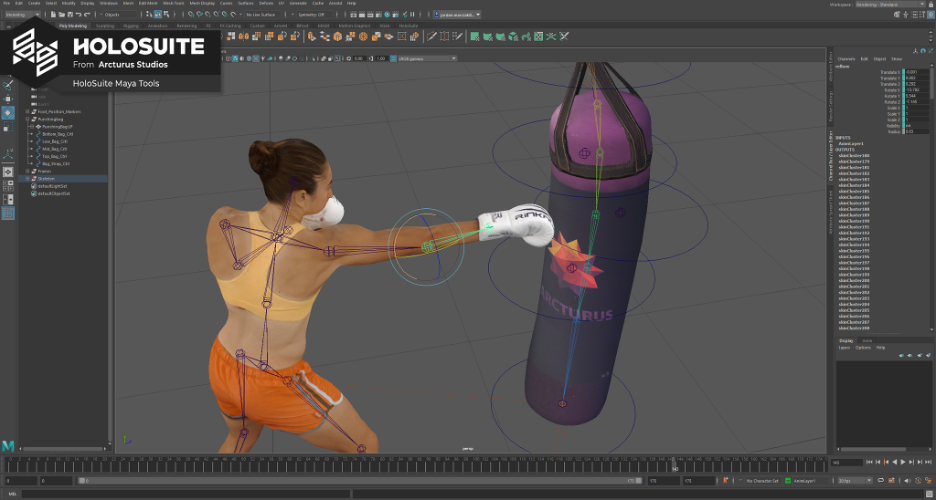Click the defaultLightSet set icon
The width and height of the screenshot is (936, 500).
[x=34, y=186]
